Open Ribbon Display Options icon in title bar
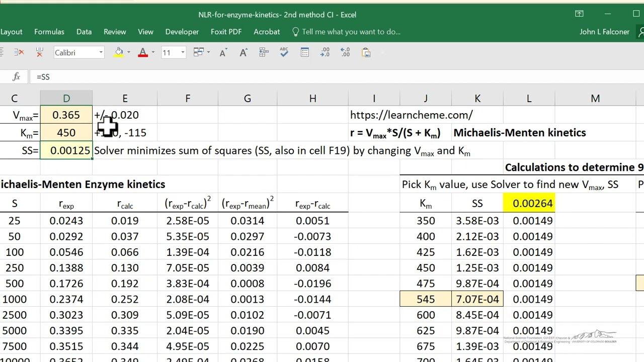Viewport: 644px width, 362px height. [x=579, y=14]
